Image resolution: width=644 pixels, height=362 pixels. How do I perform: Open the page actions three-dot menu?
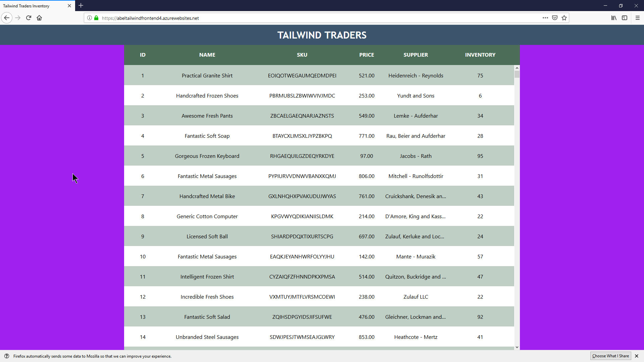pyautogui.click(x=545, y=18)
